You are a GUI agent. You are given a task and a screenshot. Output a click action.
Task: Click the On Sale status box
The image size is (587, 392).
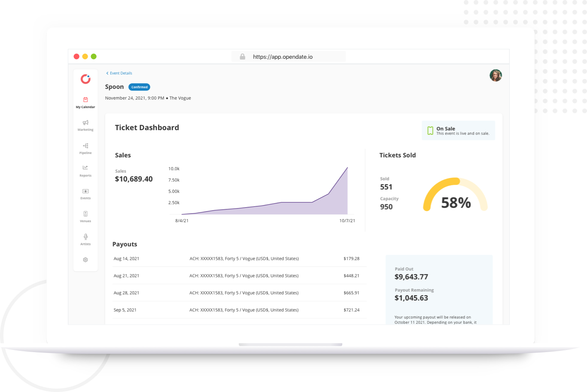coord(458,130)
